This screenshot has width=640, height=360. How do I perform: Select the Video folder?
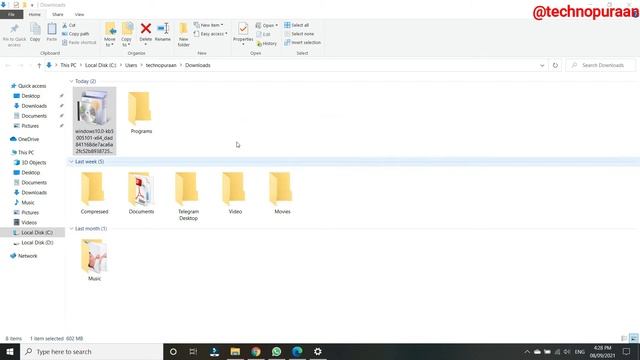[x=235, y=193]
